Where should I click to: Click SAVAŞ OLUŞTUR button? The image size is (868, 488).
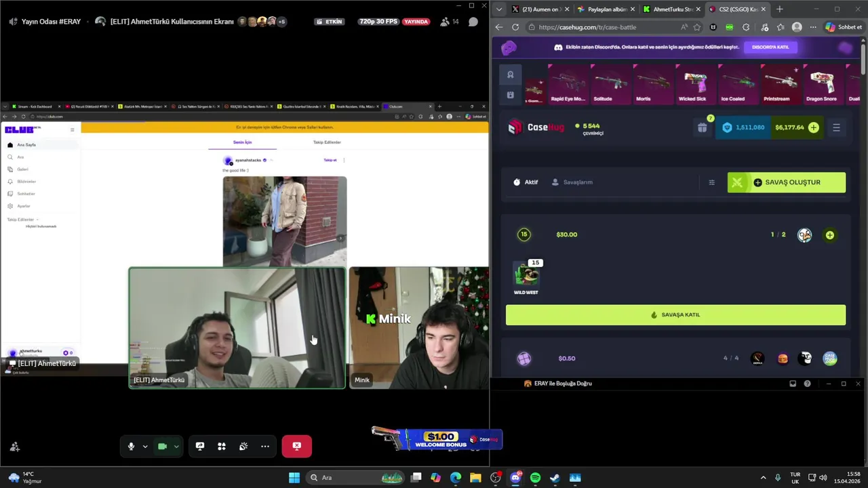coord(787,182)
